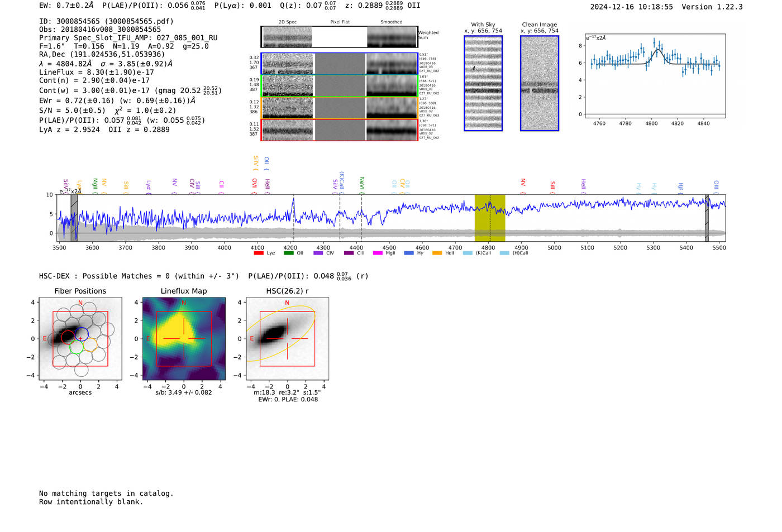
Task: Click the yellow highlighted band near 4800
Action: click(x=490, y=218)
